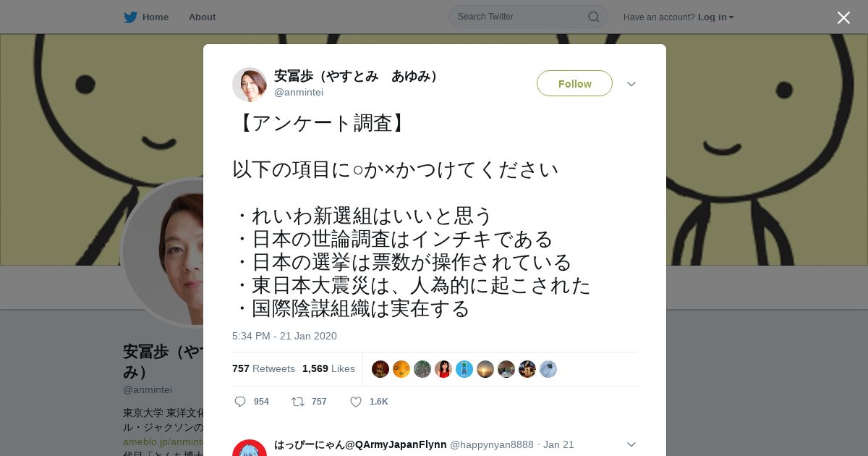Click the retweet arrows icon
This screenshot has width=868, height=456.
point(297,402)
